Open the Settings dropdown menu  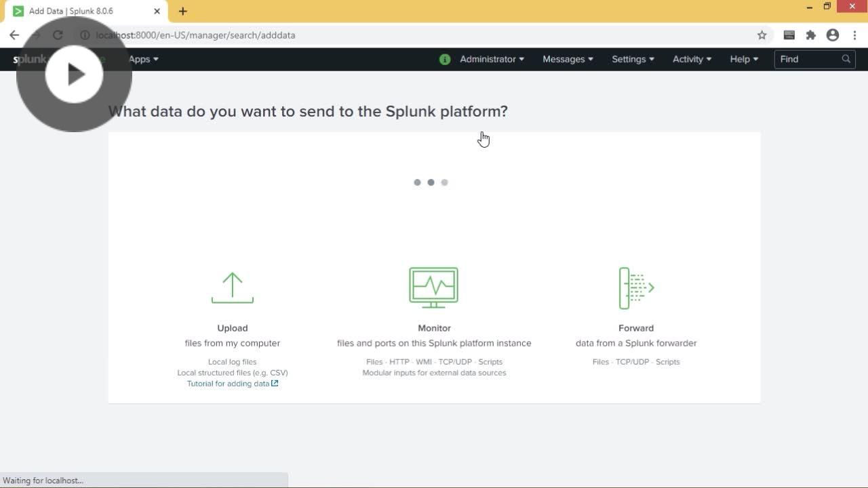[633, 60]
